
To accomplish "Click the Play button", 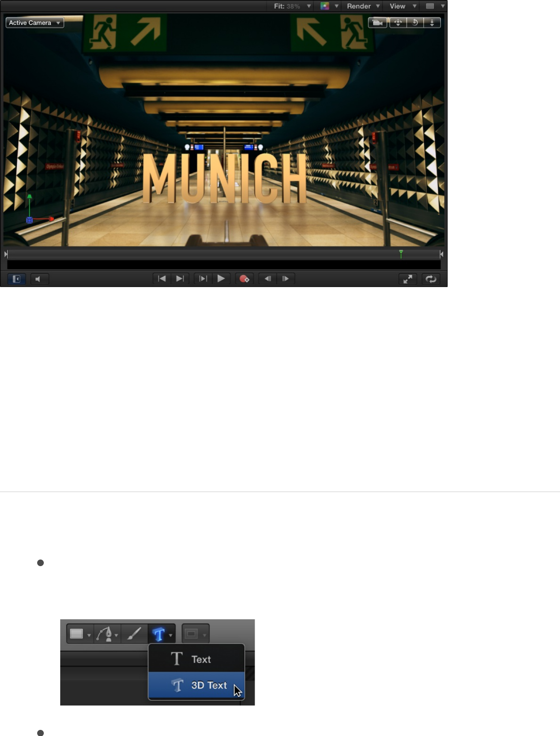I will tap(221, 279).
